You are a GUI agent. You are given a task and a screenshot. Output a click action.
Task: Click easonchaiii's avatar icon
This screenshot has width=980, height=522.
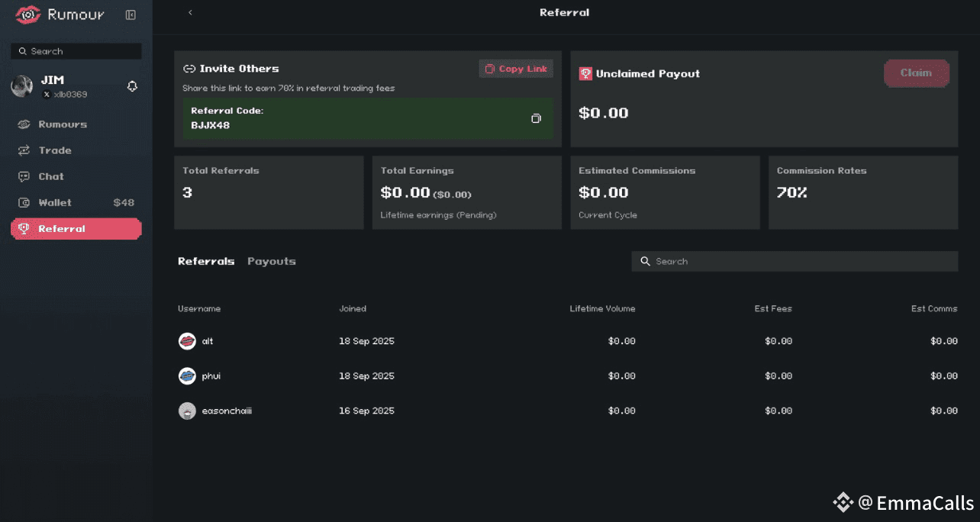click(187, 411)
